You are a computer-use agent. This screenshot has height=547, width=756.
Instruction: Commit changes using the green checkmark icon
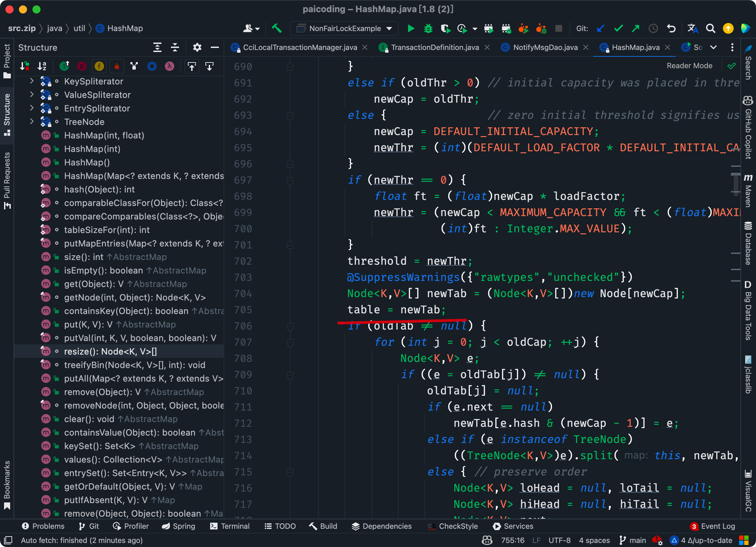click(619, 28)
